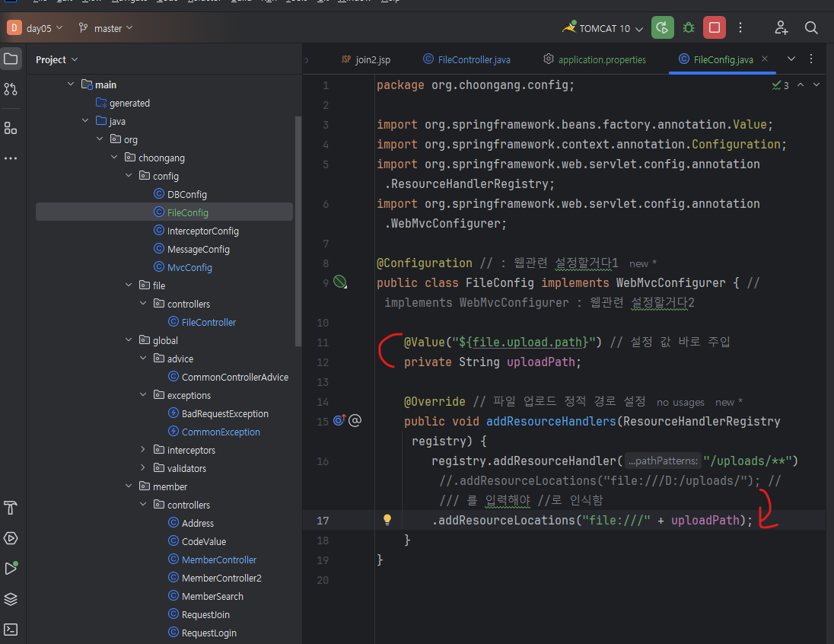Screen dimensions: 834x644
Task: Click the green Run button in toolbar
Action: (x=663, y=28)
